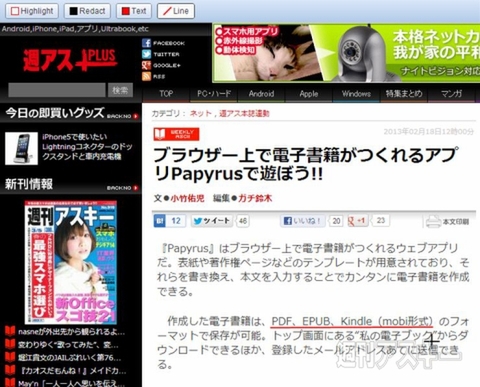Open the Apple navigation tab
This screenshot has width=480, height=387.
tap(309, 94)
